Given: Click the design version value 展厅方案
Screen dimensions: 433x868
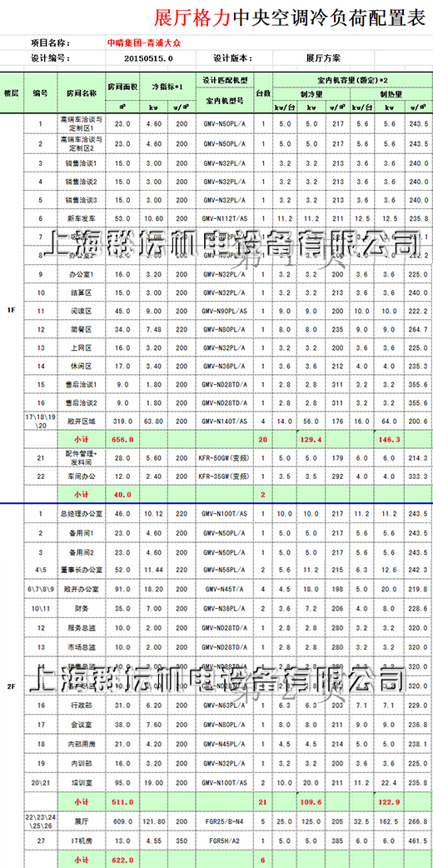Looking at the screenshot, I should [323, 57].
